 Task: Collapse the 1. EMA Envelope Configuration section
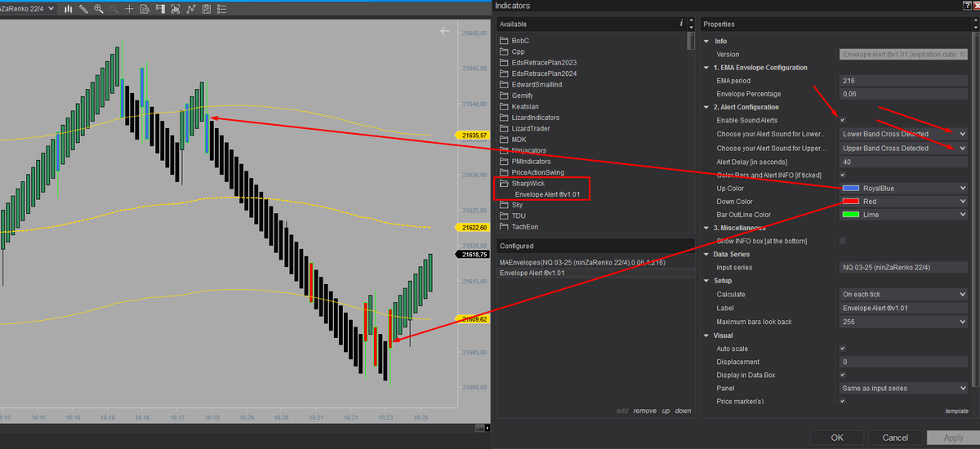click(x=707, y=67)
